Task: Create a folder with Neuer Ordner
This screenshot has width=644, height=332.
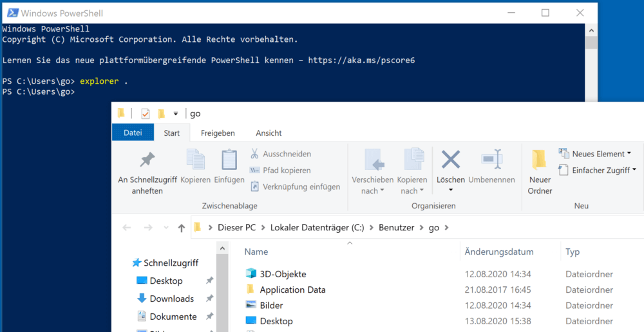Action: tap(540, 173)
